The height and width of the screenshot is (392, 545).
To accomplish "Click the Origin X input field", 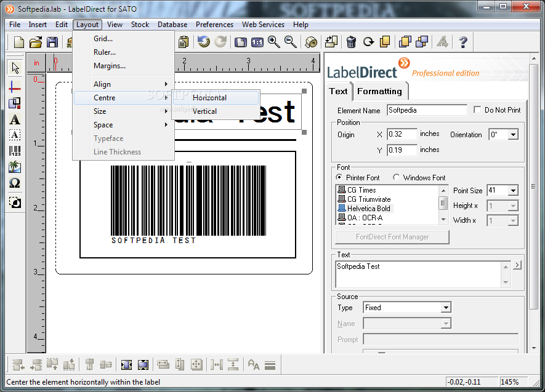I will pyautogui.click(x=402, y=134).
